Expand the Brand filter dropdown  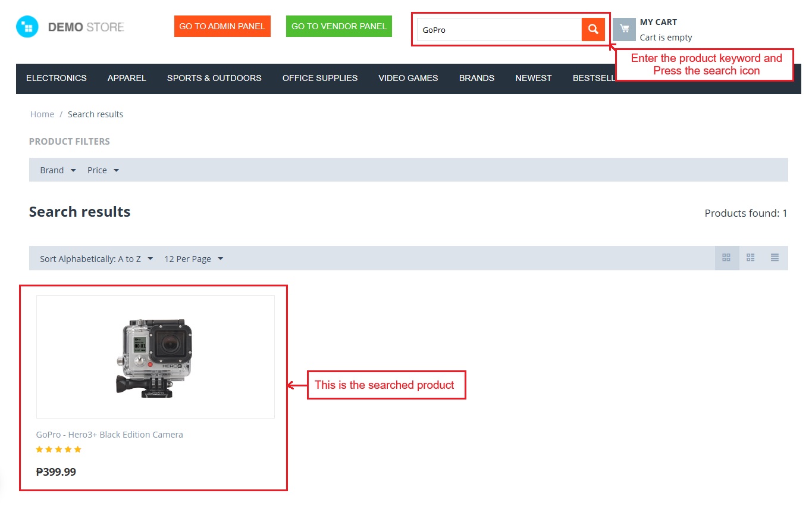58,170
